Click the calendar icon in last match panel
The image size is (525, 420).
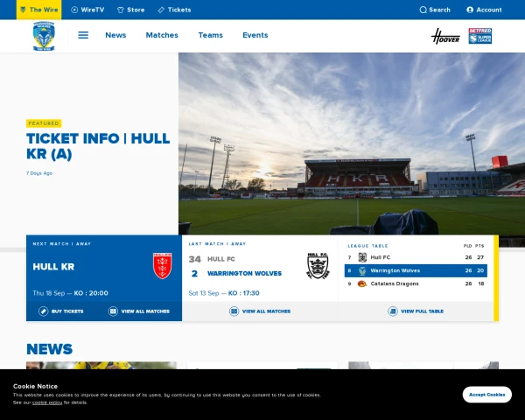[x=234, y=311]
